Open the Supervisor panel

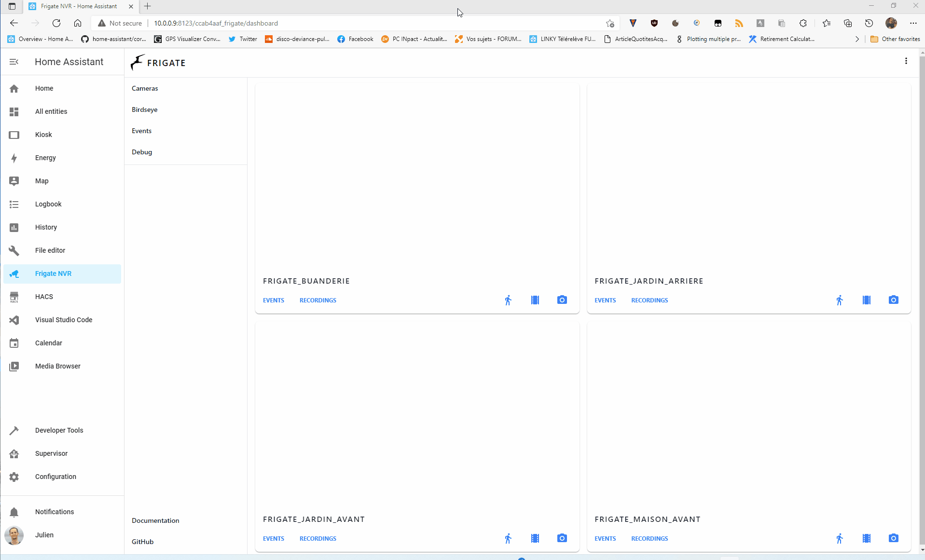click(51, 453)
